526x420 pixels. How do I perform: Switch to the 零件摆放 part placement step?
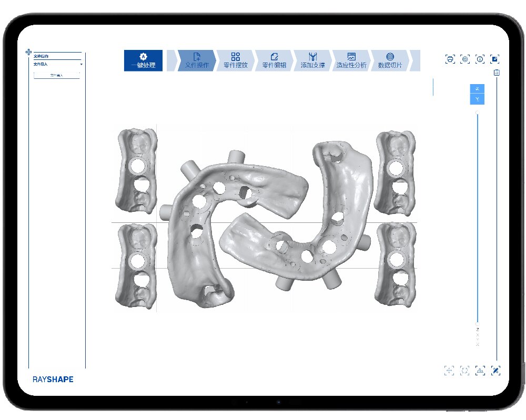tap(236, 60)
